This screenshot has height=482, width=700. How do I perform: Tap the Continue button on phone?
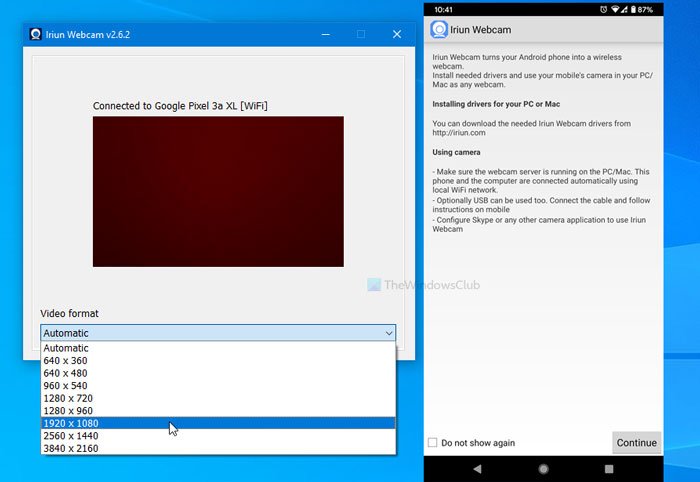[636, 443]
